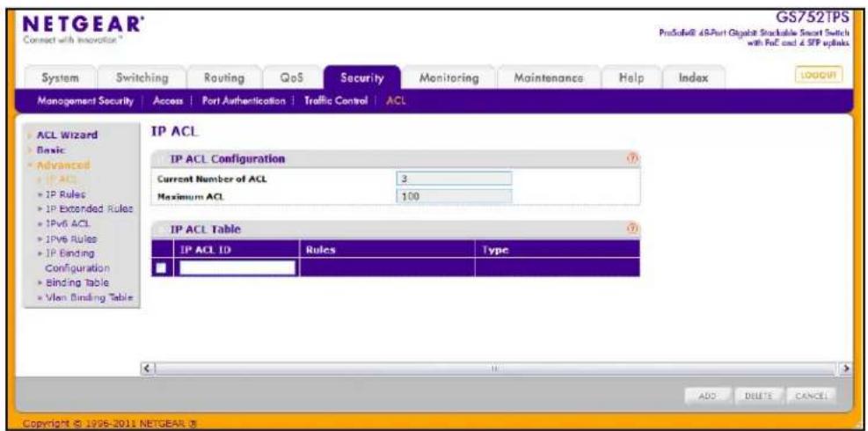Click the Current Number of ACL field
Viewport: 868px width, 431px height.
(x=454, y=179)
